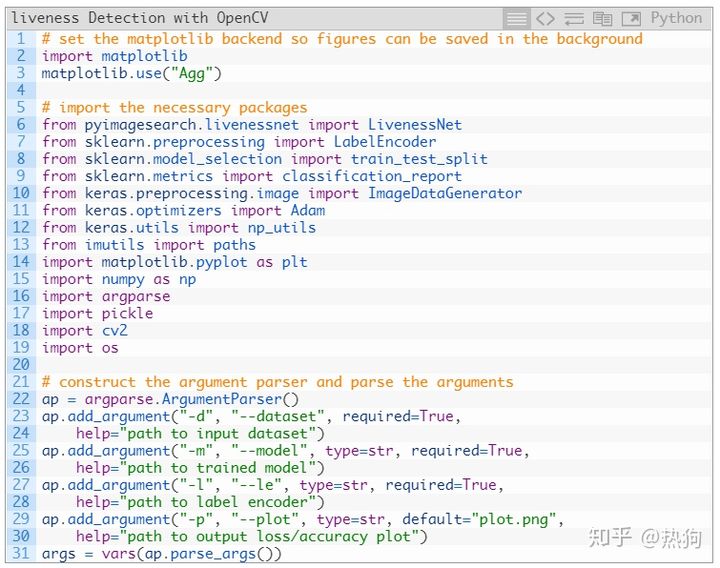Click the 'liveness Detection with OpenCV' title

140,18
